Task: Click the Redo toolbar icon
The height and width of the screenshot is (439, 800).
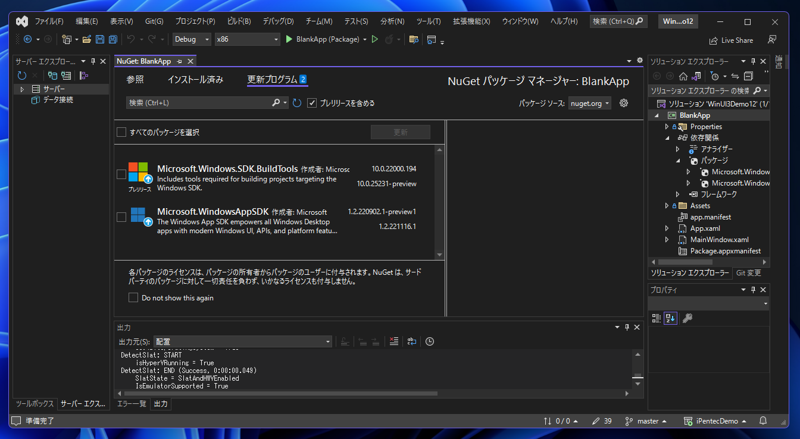Action: (x=152, y=39)
